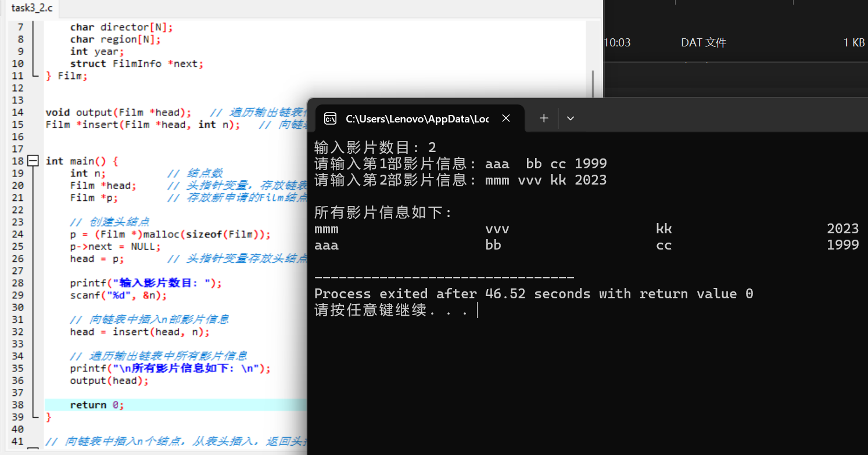Click the '// 向链表中插入n部影片信息' comment
Screen dimensions: 868x455
149,319
